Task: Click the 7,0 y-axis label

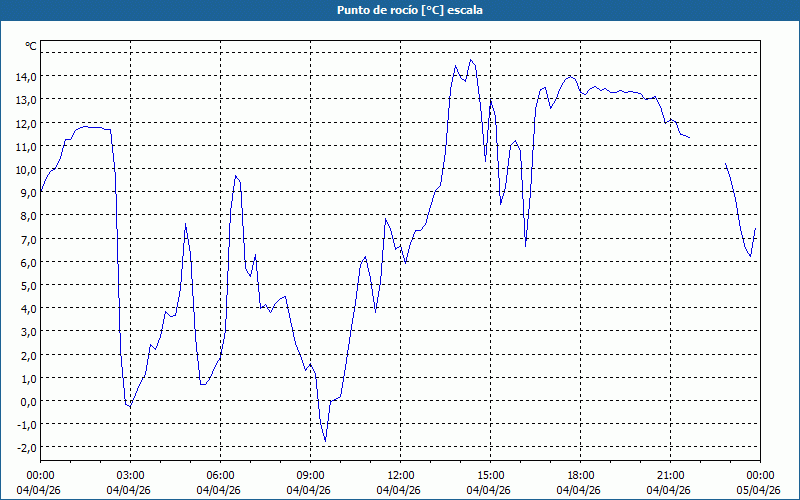Action: pos(27,239)
